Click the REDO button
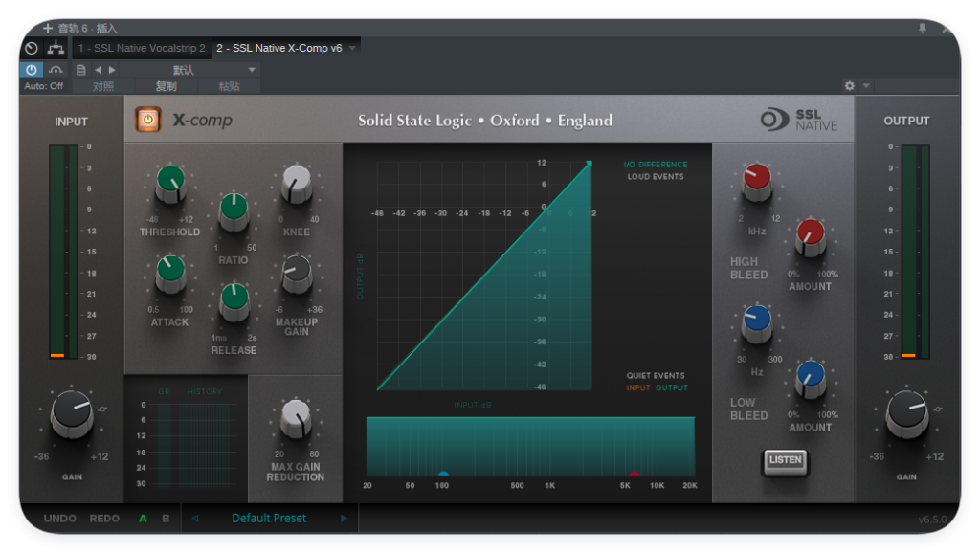Image resolution: width=980 pixels, height=553 pixels. pos(104,518)
